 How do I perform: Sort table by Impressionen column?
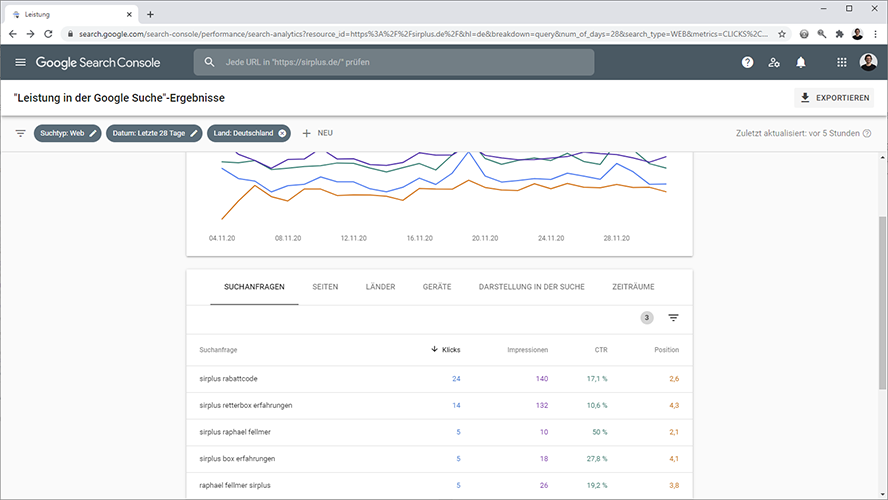click(528, 350)
